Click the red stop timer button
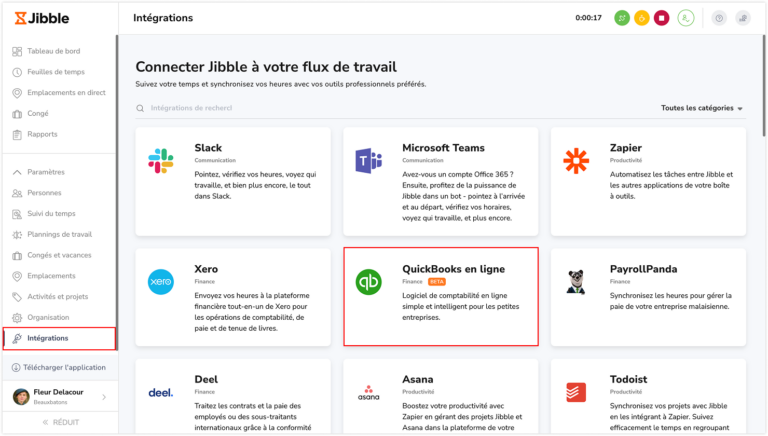768x436 pixels. tap(661, 18)
